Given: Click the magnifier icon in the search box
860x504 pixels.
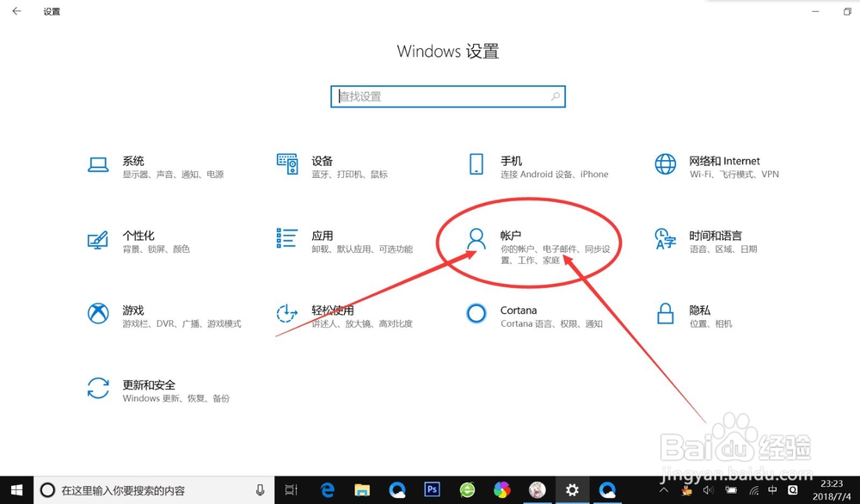Looking at the screenshot, I should pyautogui.click(x=555, y=96).
